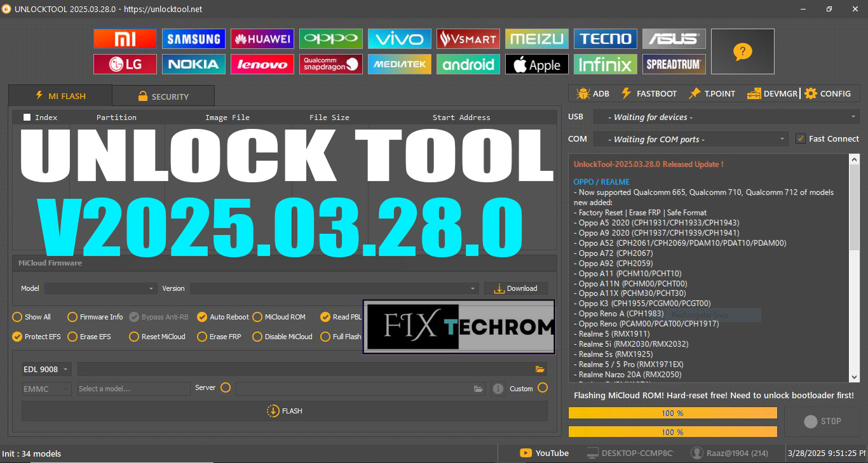Select the Vsmart brand icon

[468, 39]
